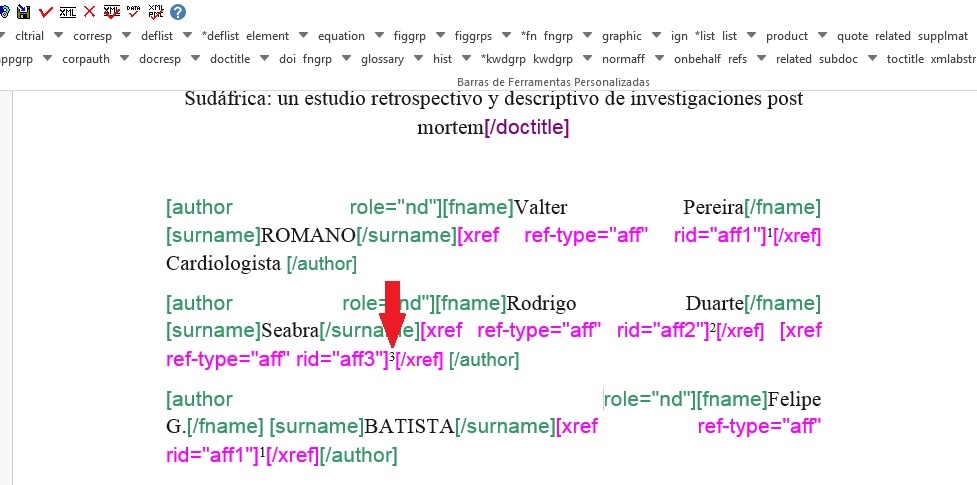
Task: Place cursor on ROMANO surname text
Action: pos(308,236)
